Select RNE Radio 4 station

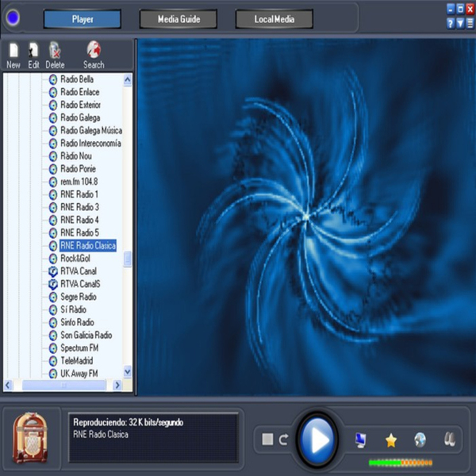(x=79, y=220)
